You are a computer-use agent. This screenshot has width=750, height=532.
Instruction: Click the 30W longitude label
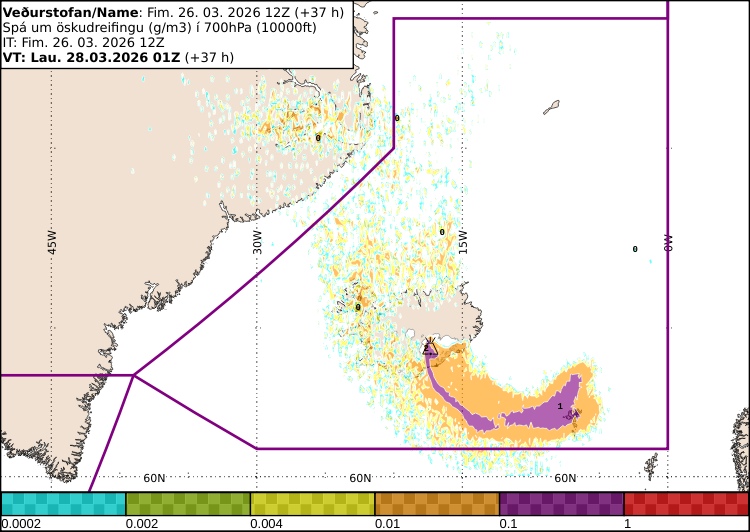coord(258,242)
